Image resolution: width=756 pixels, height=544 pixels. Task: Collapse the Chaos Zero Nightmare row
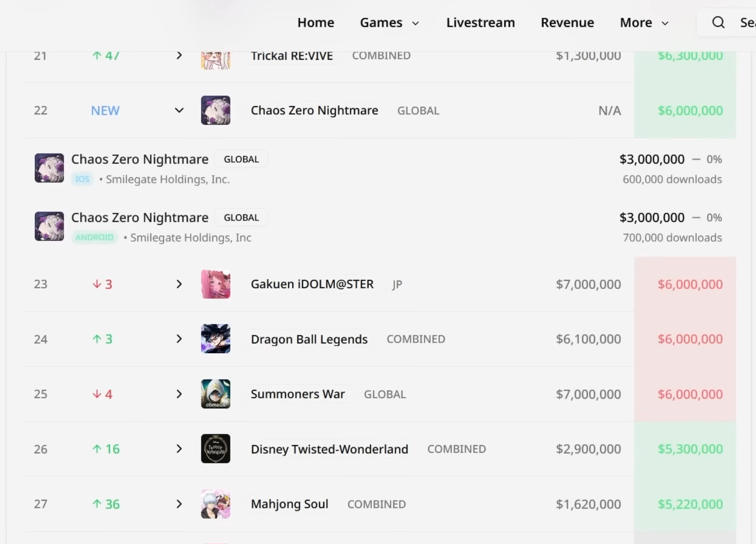click(x=179, y=110)
